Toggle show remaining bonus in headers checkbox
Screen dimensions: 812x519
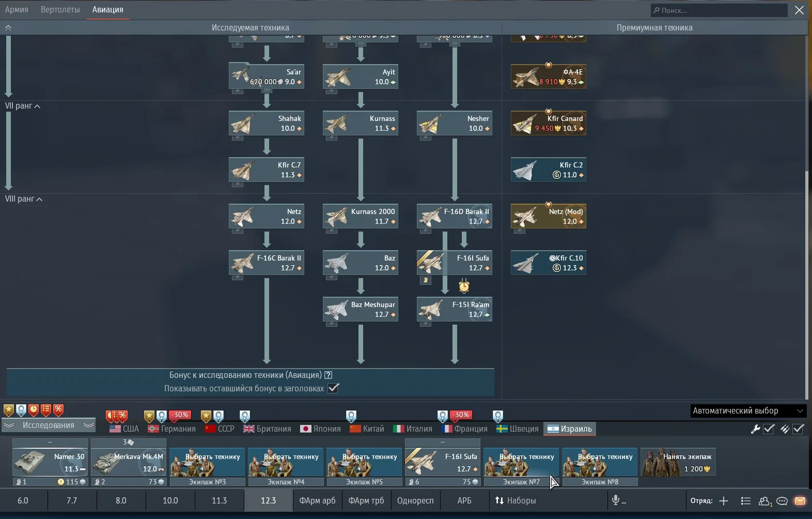coord(333,388)
